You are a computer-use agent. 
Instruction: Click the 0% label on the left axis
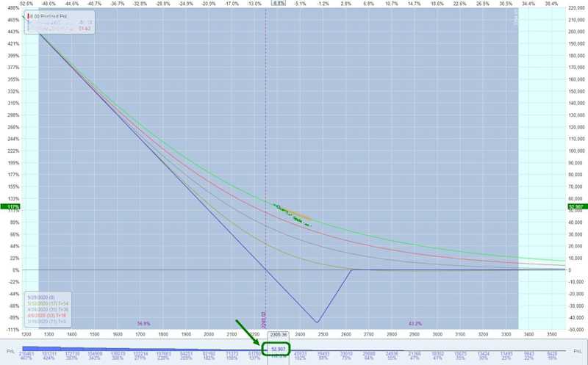(15, 270)
